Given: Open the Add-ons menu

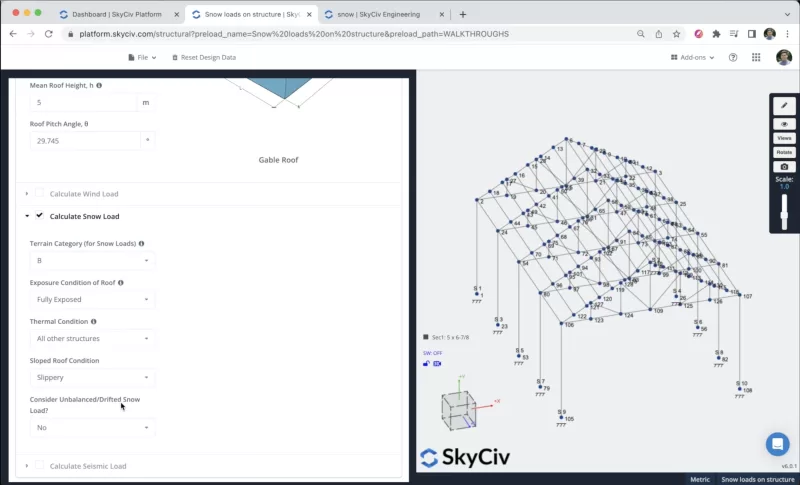Looking at the screenshot, I should click(x=692, y=58).
